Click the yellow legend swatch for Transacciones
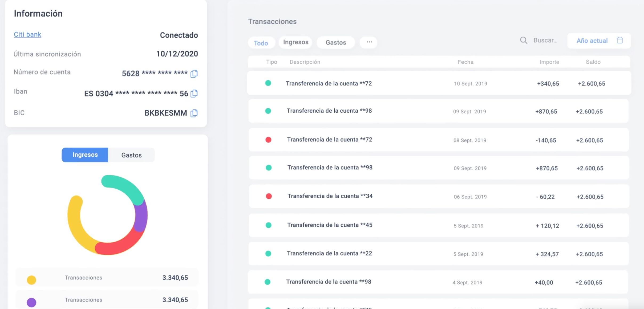Viewport: 644px width, 309px height. (x=31, y=279)
